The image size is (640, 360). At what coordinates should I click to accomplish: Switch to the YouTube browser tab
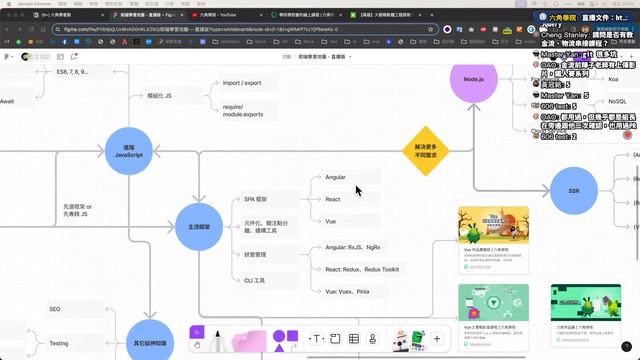tap(227, 15)
